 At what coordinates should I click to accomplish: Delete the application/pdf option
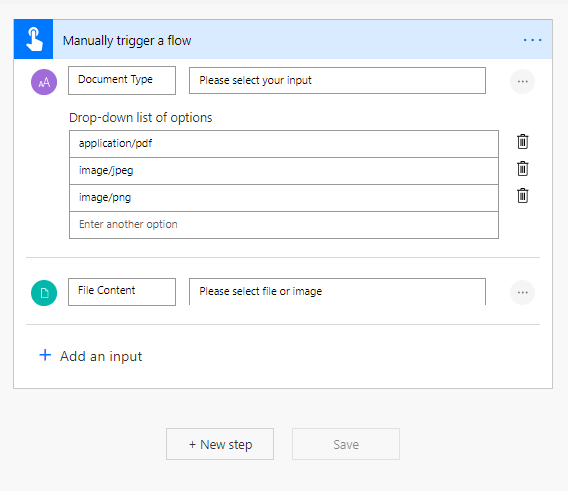click(522, 141)
